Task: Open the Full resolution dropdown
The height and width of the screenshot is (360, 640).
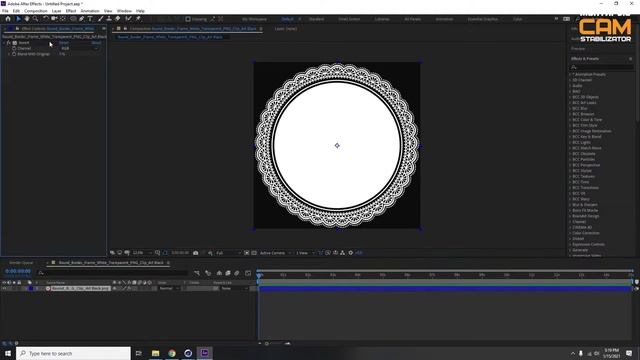Action: coord(228,253)
